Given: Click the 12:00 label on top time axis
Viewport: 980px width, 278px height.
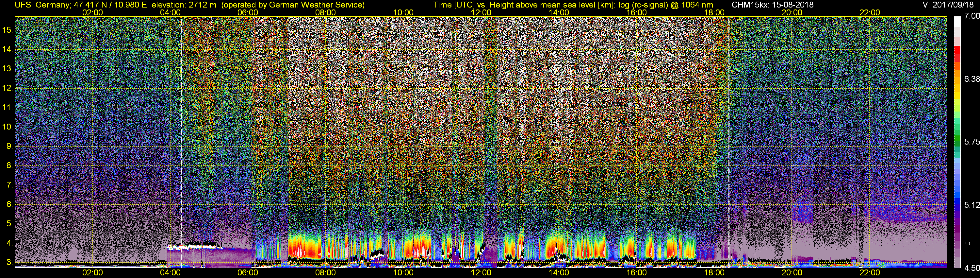Looking at the screenshot, I should pyautogui.click(x=481, y=12).
